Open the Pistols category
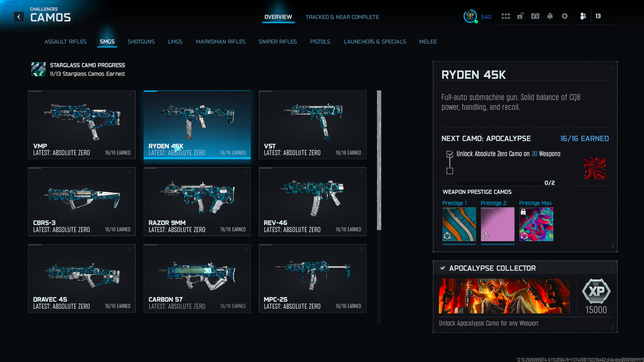This screenshot has height=362, width=644. coord(320,42)
